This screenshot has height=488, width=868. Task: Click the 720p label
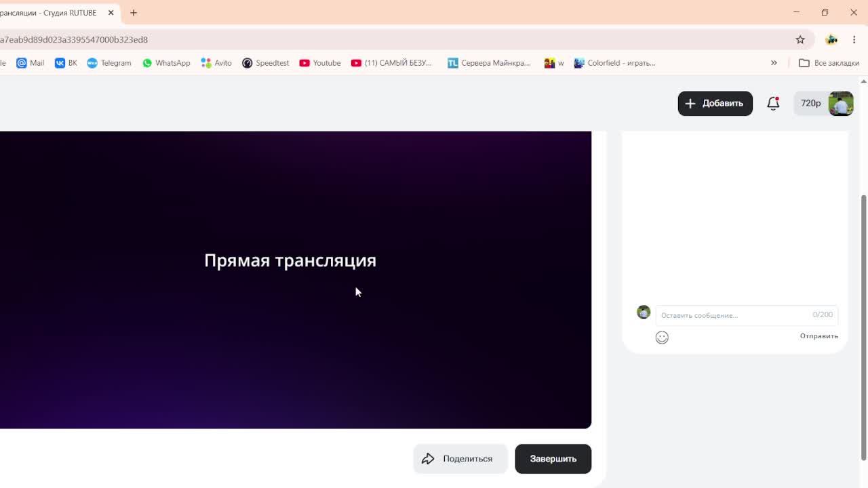810,103
